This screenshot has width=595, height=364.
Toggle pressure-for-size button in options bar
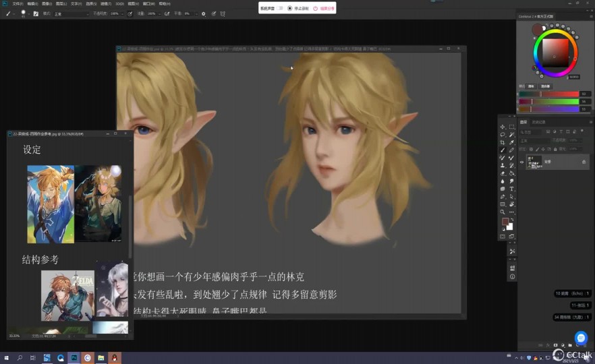pos(214,13)
